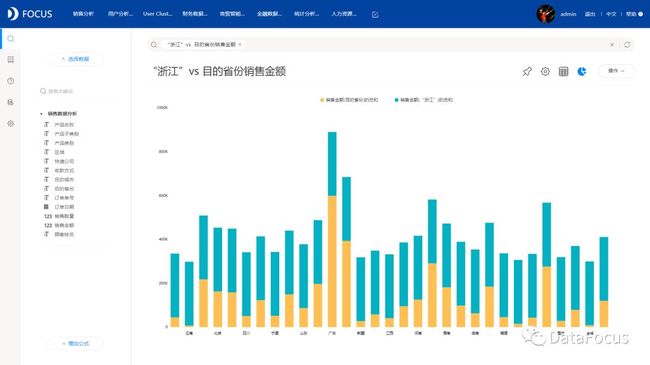The height and width of the screenshot is (365, 650).
Task: Click inside the main query search bar
Action: pyautogui.click(x=390, y=44)
